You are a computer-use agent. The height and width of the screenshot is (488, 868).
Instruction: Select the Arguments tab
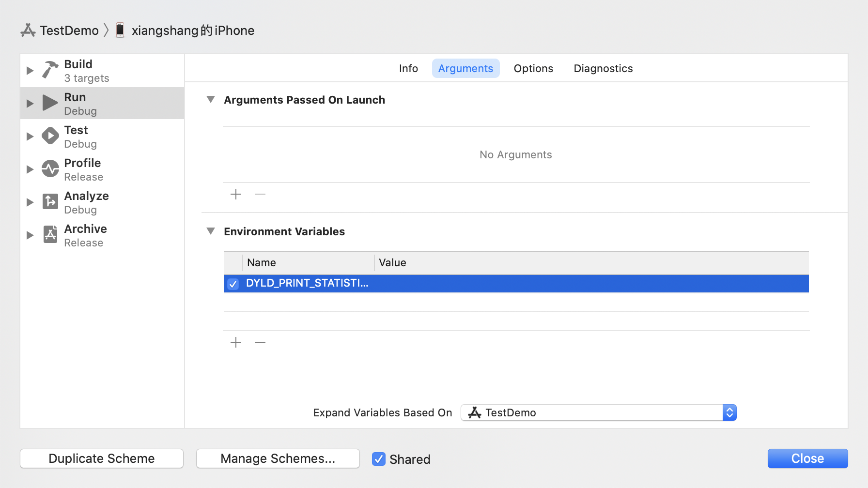click(x=465, y=69)
